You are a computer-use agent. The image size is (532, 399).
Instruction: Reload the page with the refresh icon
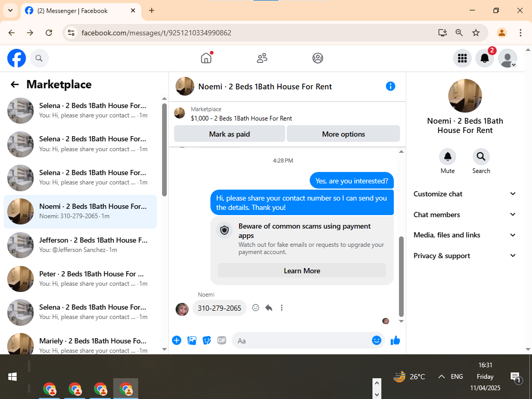click(x=49, y=33)
